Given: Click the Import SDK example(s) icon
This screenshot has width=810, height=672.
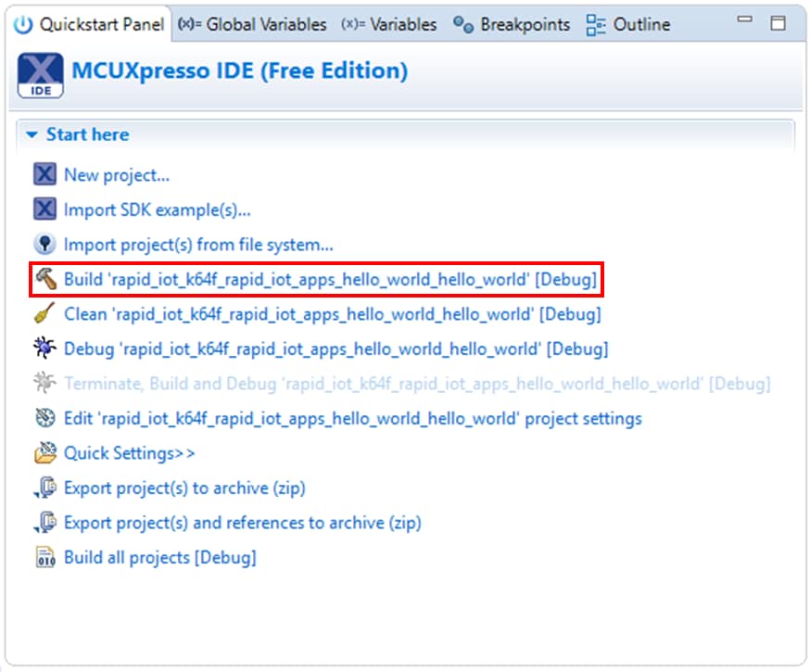Looking at the screenshot, I should pos(44,209).
